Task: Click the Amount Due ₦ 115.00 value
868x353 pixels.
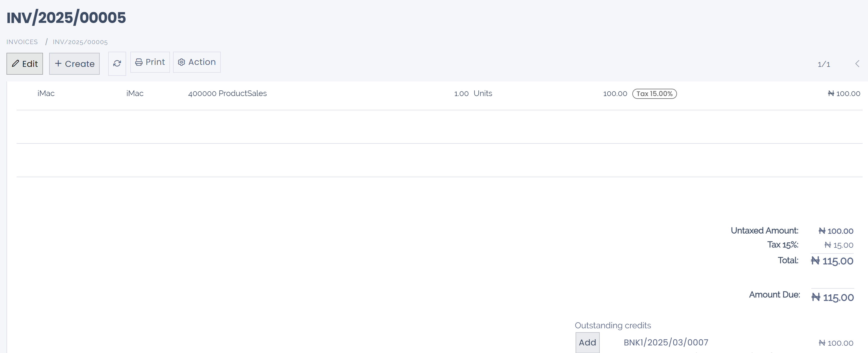Action: tap(832, 297)
